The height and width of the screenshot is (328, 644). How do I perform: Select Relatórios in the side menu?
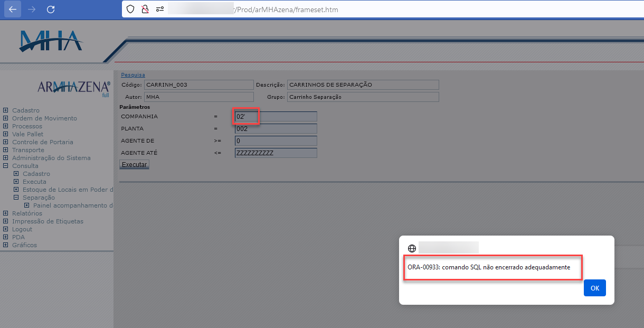click(x=27, y=213)
